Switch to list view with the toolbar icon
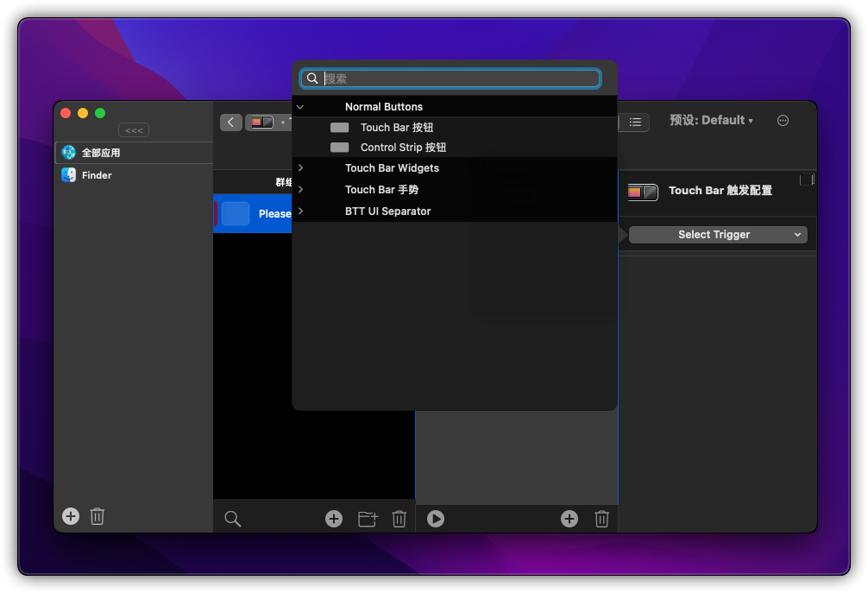Image resolution: width=868 pixels, height=593 pixels. [635, 122]
